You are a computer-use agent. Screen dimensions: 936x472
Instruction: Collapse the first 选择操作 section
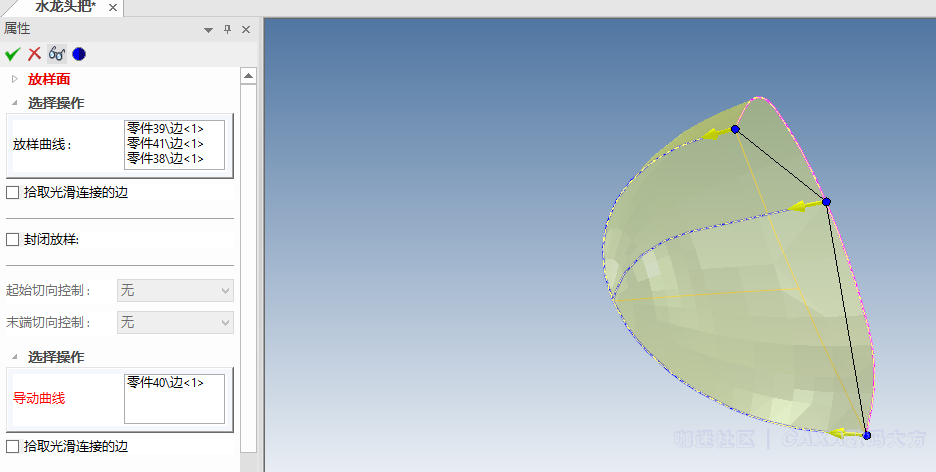(15, 103)
